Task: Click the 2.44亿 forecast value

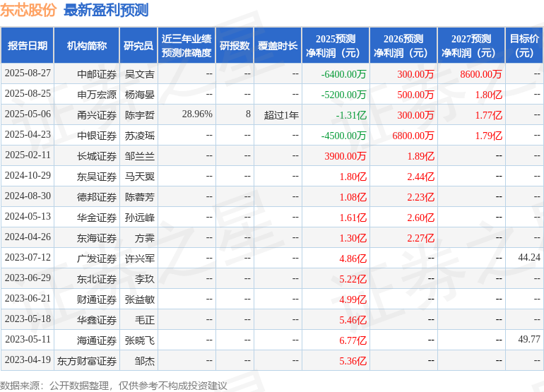Action: pos(420,177)
